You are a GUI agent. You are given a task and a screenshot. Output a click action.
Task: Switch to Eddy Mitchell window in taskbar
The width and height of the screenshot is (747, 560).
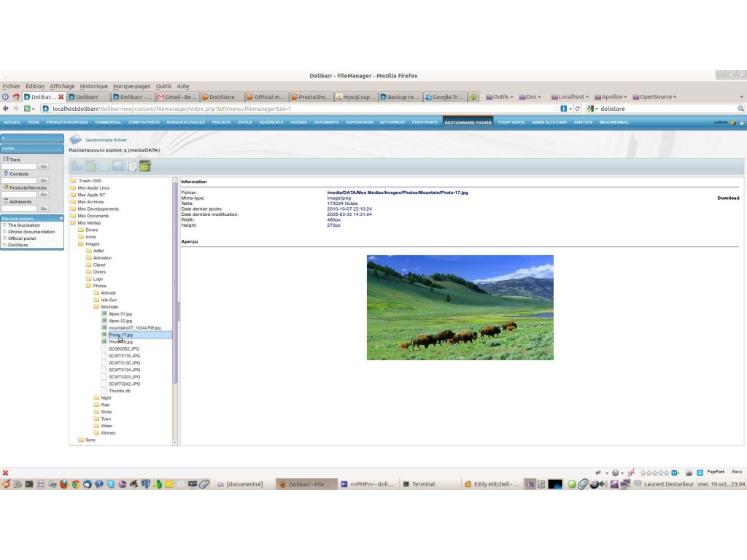click(492, 484)
